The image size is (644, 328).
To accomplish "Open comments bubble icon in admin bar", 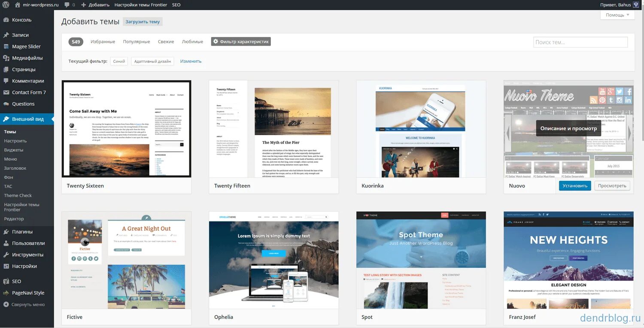I will click(67, 5).
